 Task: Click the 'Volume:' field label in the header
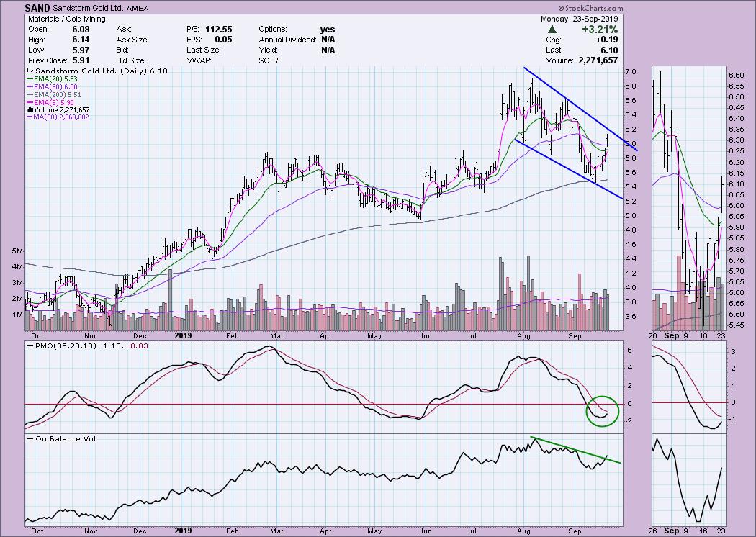coord(559,60)
